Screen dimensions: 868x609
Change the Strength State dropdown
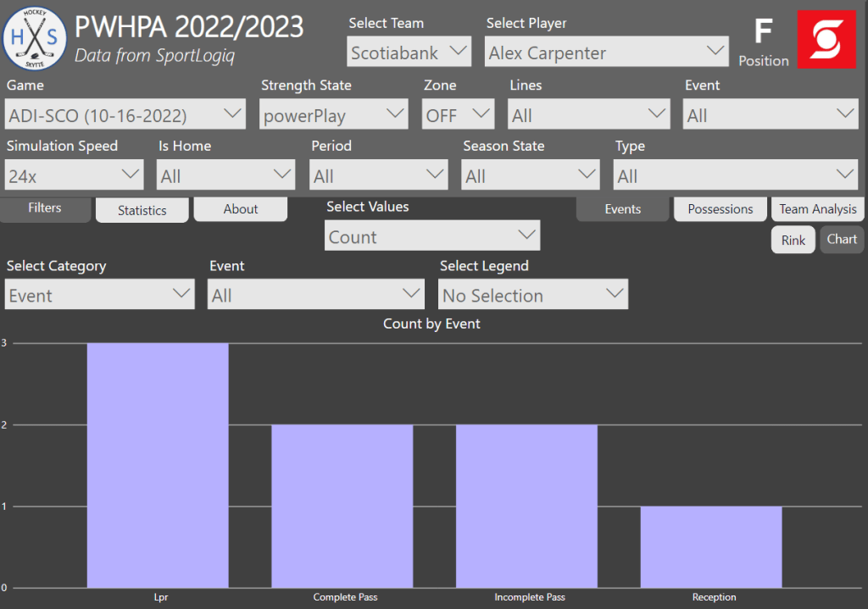pyautogui.click(x=334, y=114)
